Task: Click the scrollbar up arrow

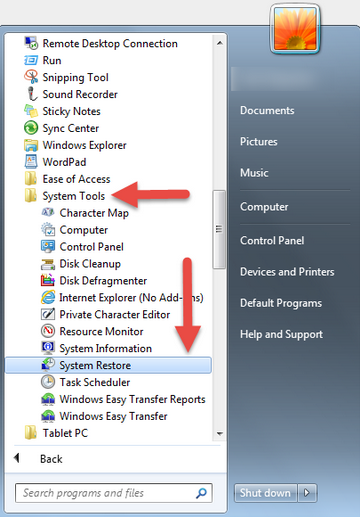Action: point(219,43)
